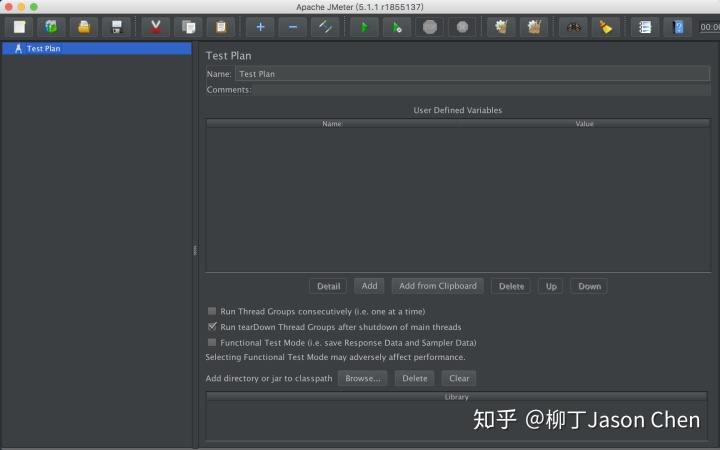Click the Paste clipboard icon

(221, 27)
